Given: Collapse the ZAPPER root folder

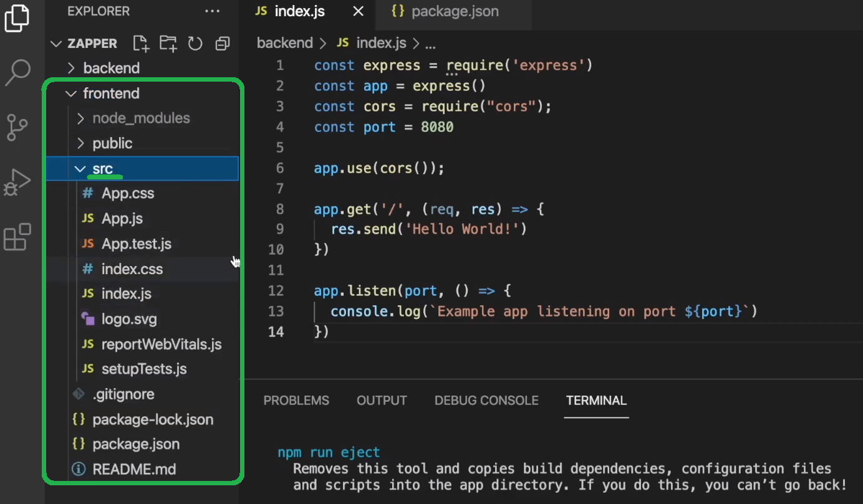Looking at the screenshot, I should click(57, 44).
